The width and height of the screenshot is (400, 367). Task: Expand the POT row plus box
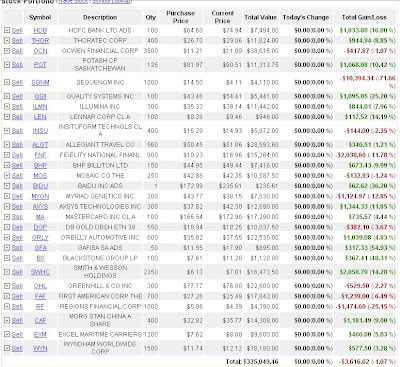point(7,65)
